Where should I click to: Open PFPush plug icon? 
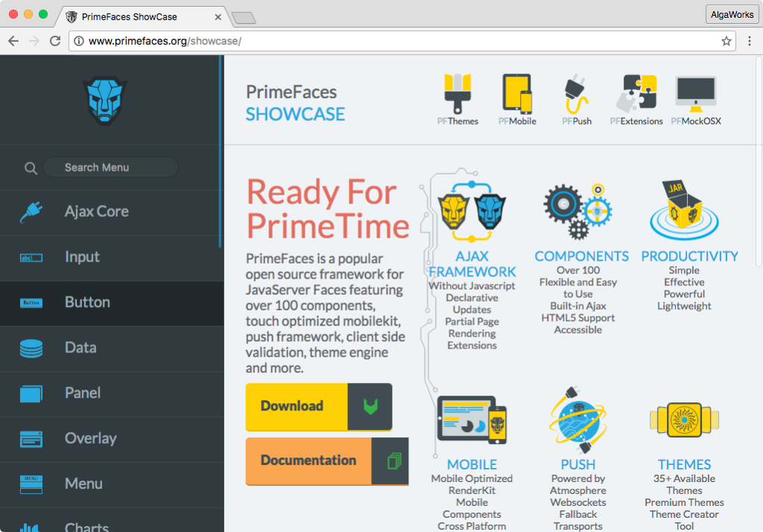click(x=577, y=94)
